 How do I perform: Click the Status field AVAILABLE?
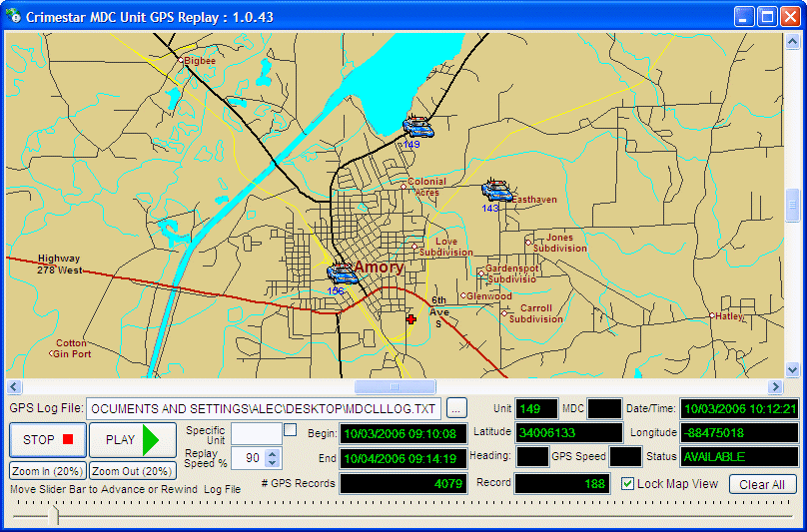tap(739, 456)
